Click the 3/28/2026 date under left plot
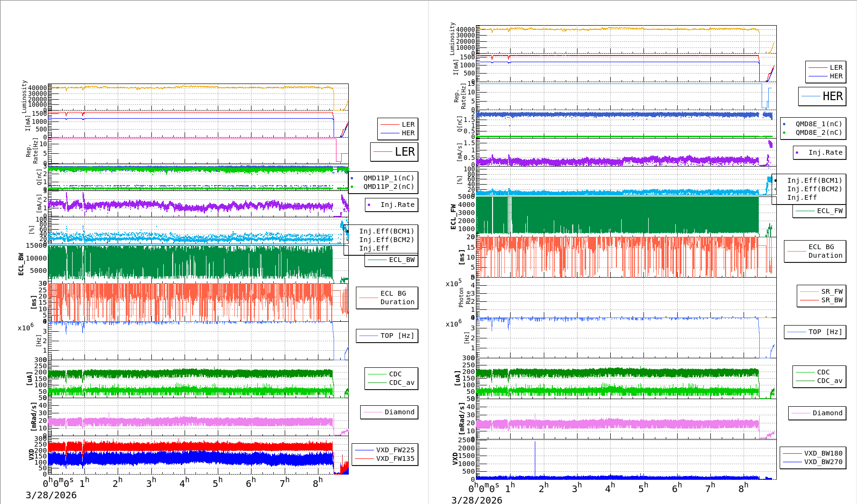857x504 pixels. [51, 495]
